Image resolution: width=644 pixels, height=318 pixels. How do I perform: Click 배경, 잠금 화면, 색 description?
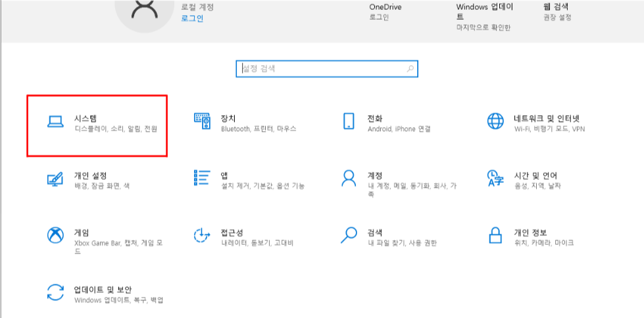[102, 186]
